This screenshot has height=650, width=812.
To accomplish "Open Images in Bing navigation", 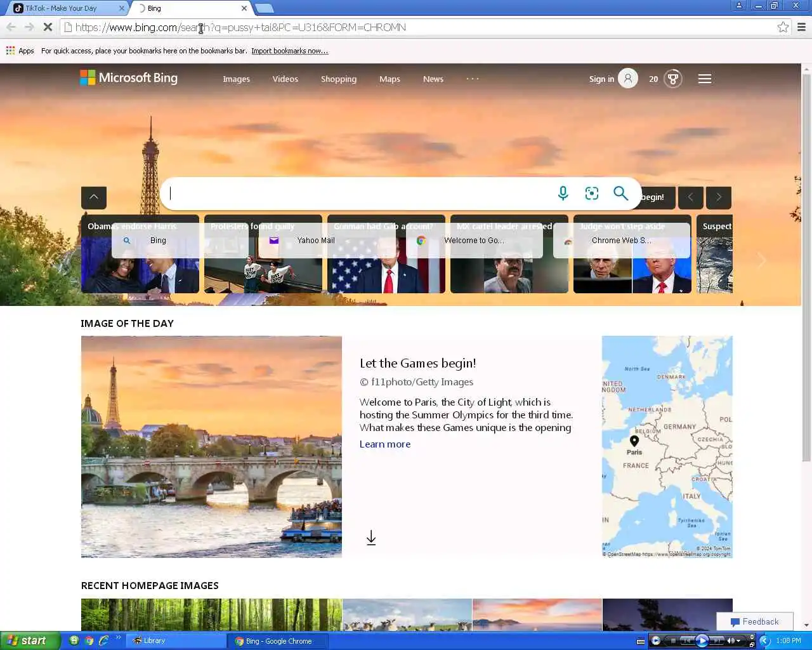I will [236, 79].
